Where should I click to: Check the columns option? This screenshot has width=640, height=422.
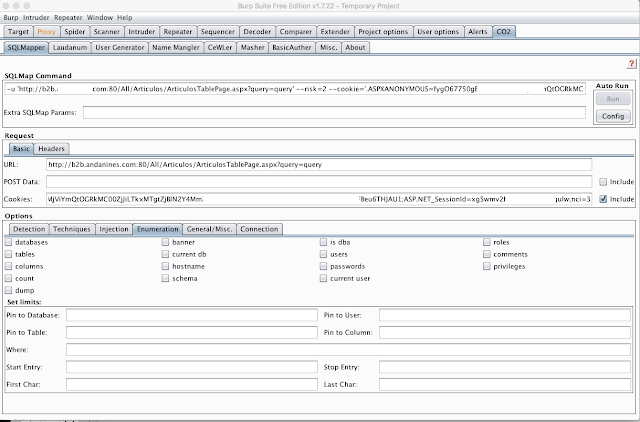pos(9,266)
